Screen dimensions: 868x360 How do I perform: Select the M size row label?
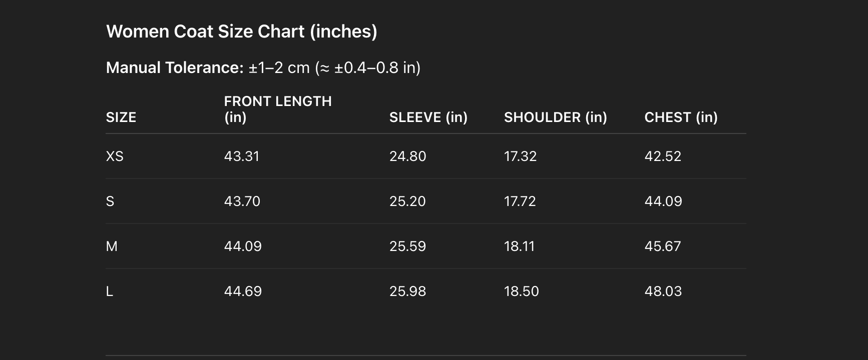[x=112, y=246]
